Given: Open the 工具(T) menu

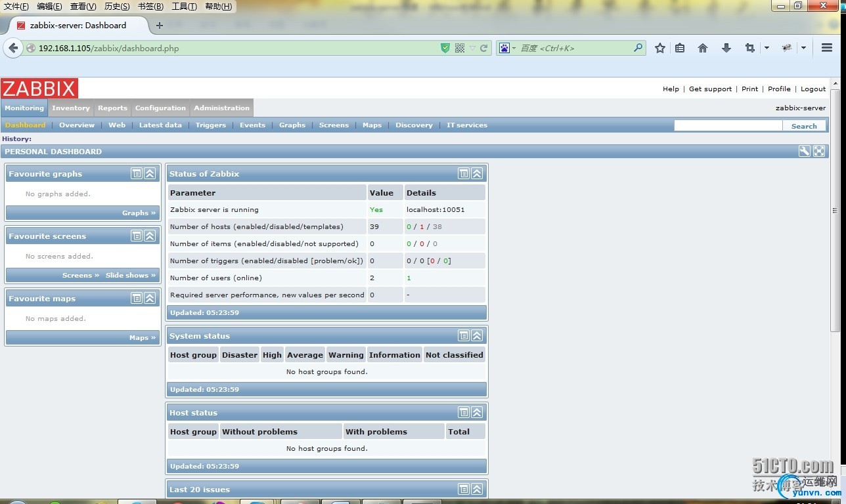Looking at the screenshot, I should pyautogui.click(x=185, y=7).
